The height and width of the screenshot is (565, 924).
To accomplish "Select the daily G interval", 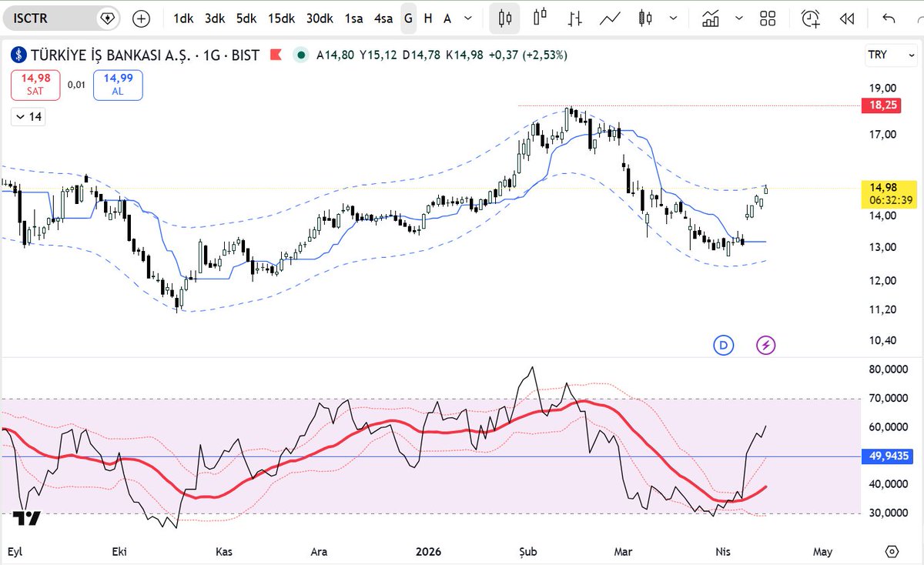I will [x=409, y=18].
